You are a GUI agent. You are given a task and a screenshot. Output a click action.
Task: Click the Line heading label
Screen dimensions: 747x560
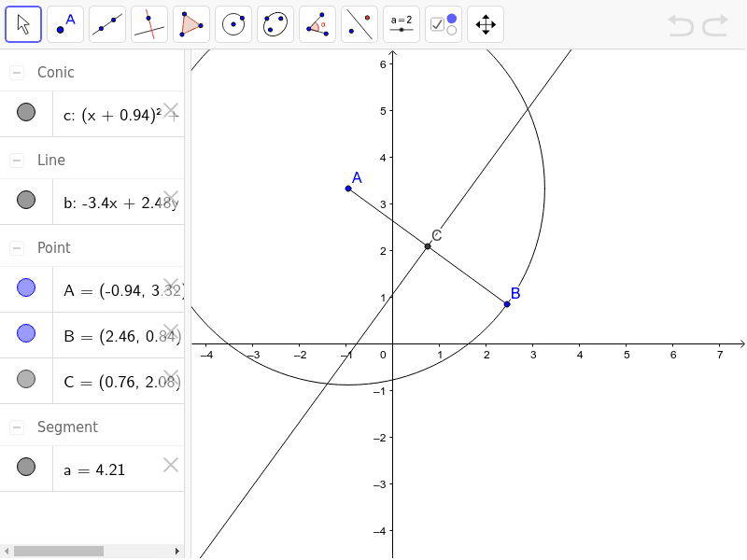pyautogui.click(x=51, y=160)
